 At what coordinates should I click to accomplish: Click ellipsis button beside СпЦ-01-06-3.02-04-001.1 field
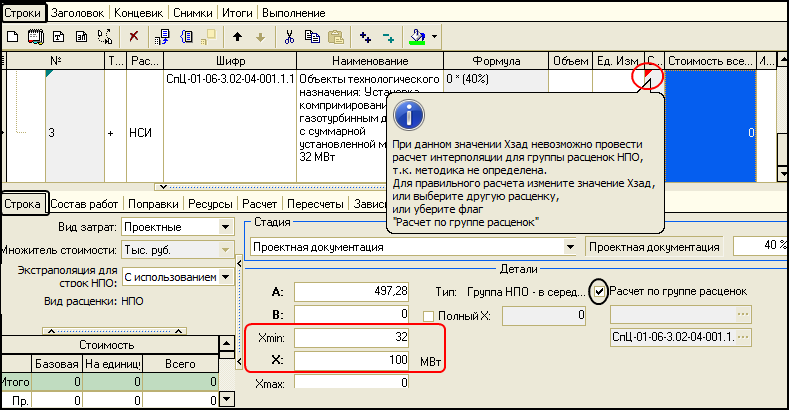[x=743, y=338]
